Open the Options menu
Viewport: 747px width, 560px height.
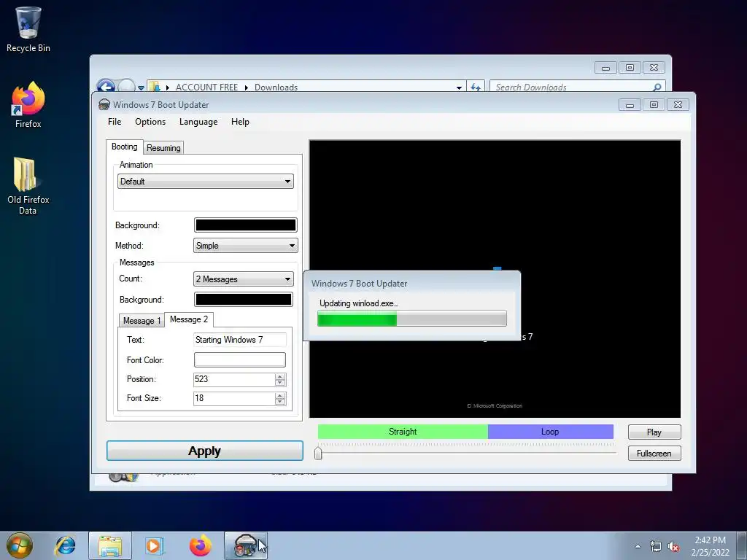[150, 122]
